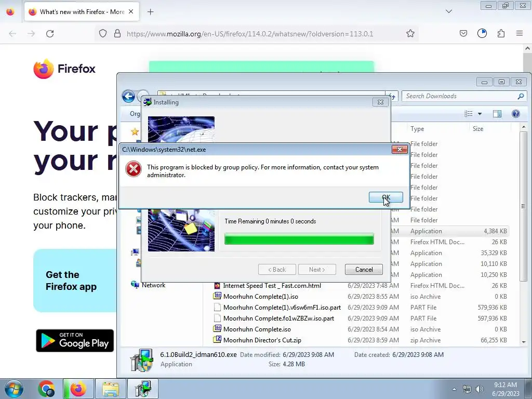Close the What's new with Firefox tab

coord(131,11)
